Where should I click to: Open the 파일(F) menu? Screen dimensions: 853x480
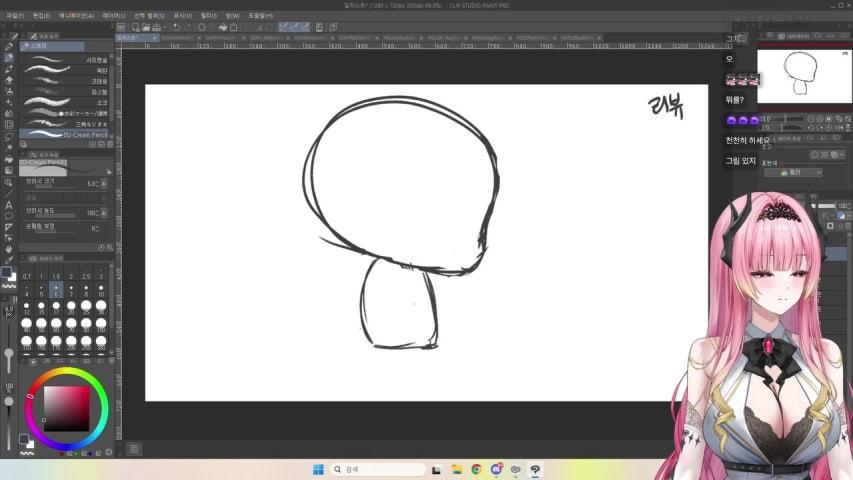pyautogui.click(x=15, y=16)
